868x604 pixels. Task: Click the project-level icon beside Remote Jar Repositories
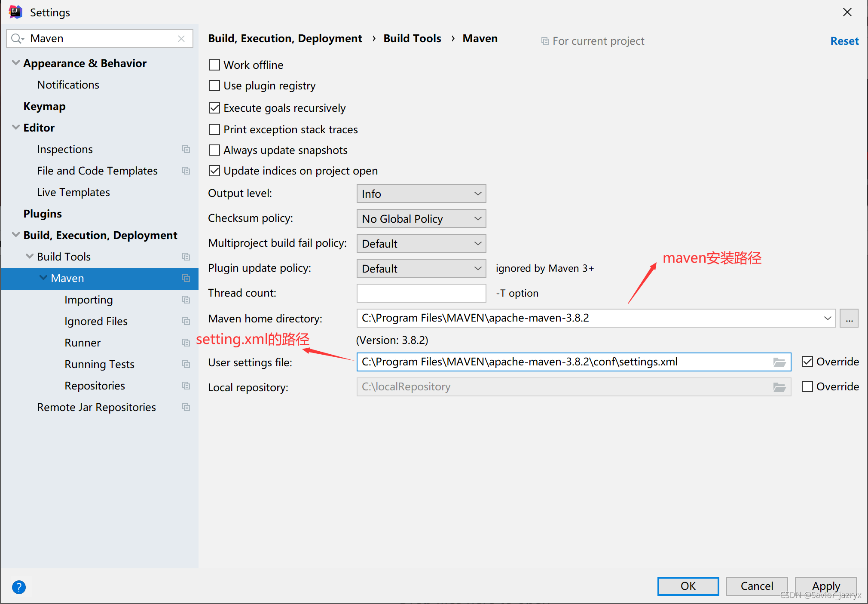(186, 407)
